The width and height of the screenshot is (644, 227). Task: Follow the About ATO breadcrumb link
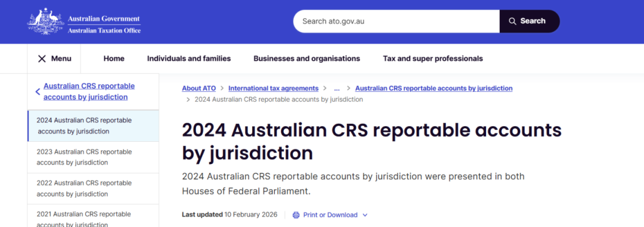[x=199, y=88]
